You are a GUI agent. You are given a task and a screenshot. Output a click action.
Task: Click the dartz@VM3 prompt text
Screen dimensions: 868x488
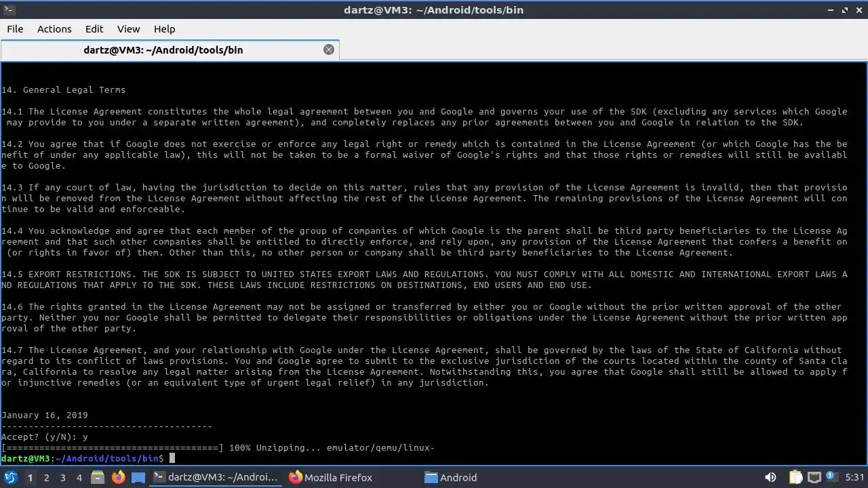click(x=82, y=458)
